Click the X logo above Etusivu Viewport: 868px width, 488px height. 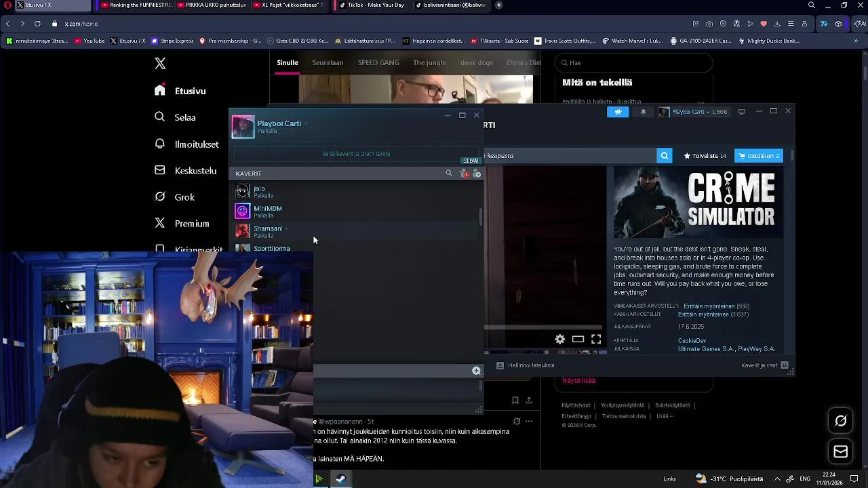click(x=160, y=63)
